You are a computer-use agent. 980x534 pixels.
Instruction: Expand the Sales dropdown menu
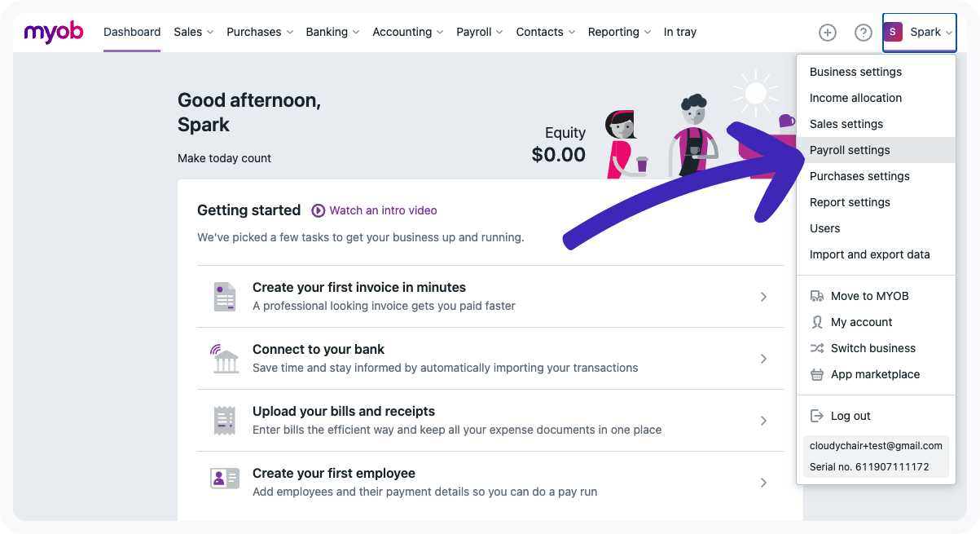click(193, 32)
